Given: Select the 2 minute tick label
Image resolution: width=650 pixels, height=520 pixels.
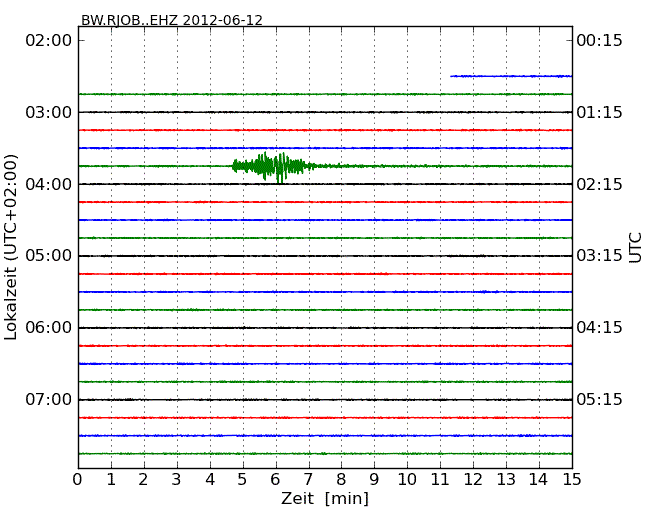Looking at the screenshot, I should pos(143,480).
